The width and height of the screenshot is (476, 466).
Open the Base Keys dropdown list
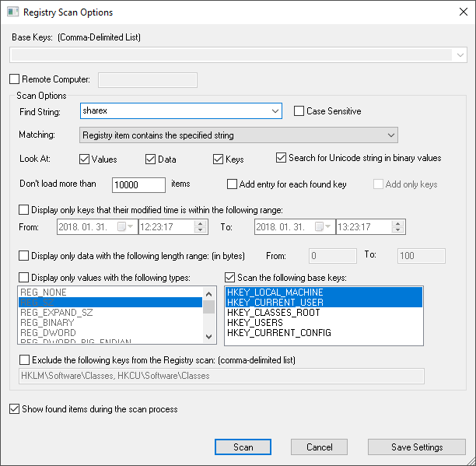[460, 55]
